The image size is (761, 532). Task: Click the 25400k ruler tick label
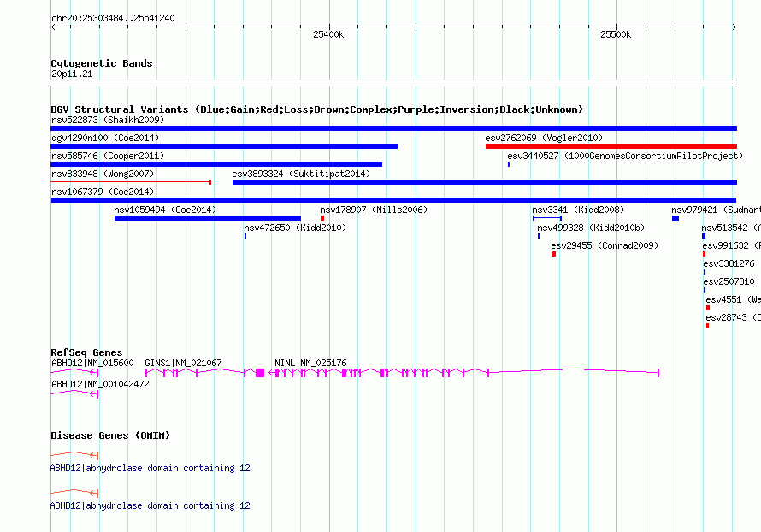coord(328,34)
